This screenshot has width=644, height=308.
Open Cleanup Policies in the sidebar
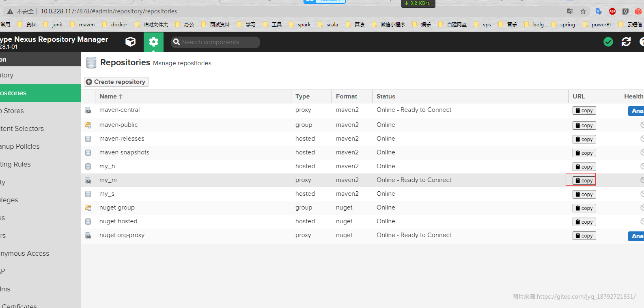tap(40, 146)
